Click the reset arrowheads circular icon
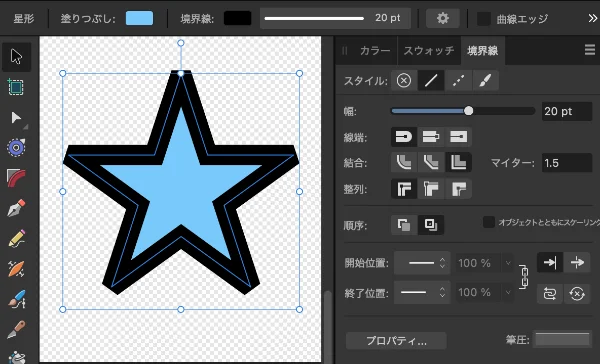Screen dimensions: 600x364 (x=577, y=294)
